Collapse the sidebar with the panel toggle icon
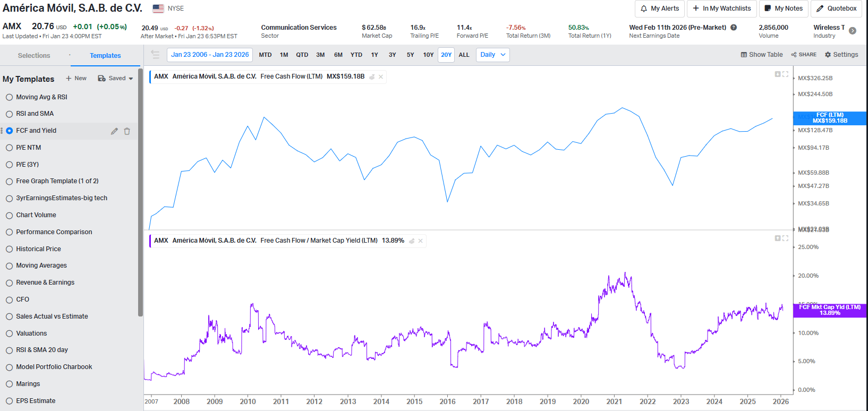The image size is (868, 411). [155, 54]
